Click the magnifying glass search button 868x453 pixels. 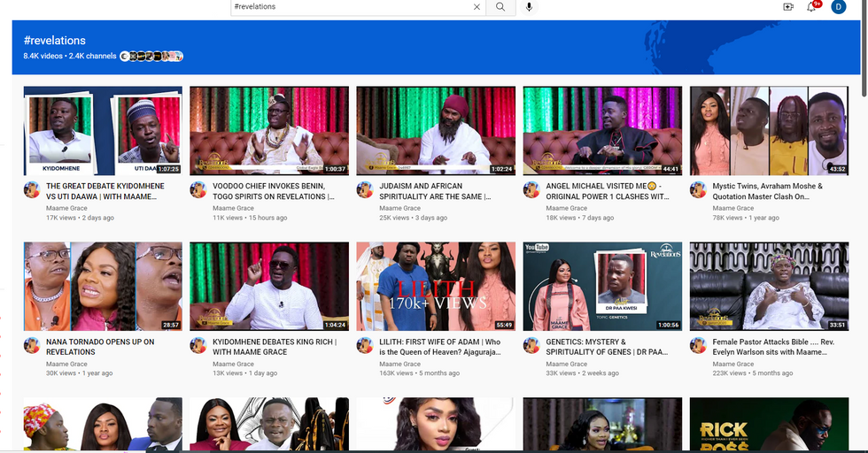(x=500, y=7)
